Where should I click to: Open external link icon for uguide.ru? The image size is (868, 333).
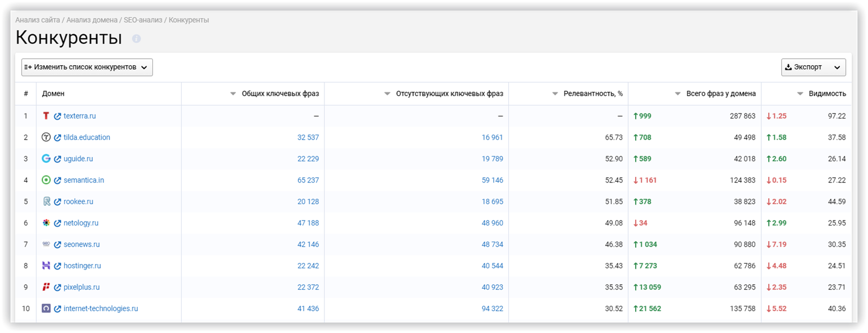pos(58,159)
